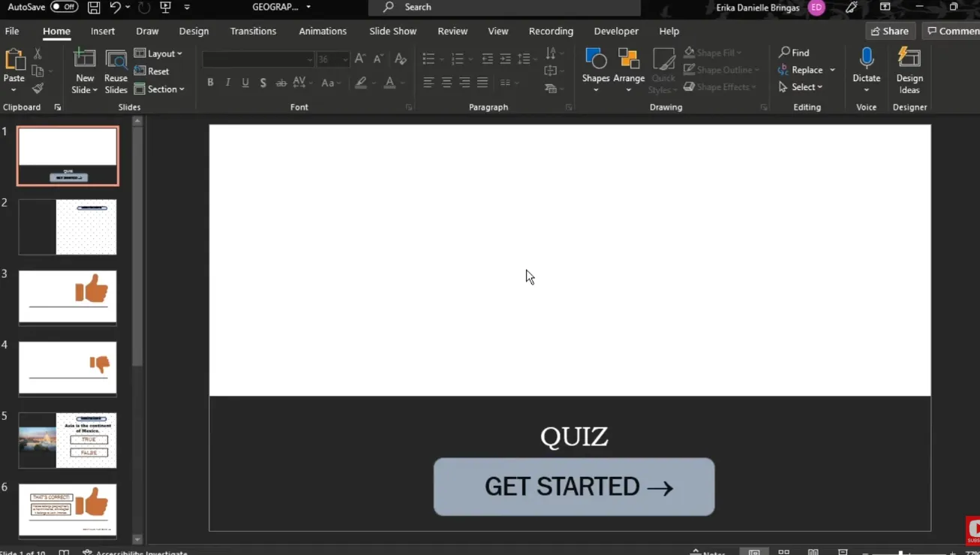Toggle Bold text formatting

(x=210, y=83)
